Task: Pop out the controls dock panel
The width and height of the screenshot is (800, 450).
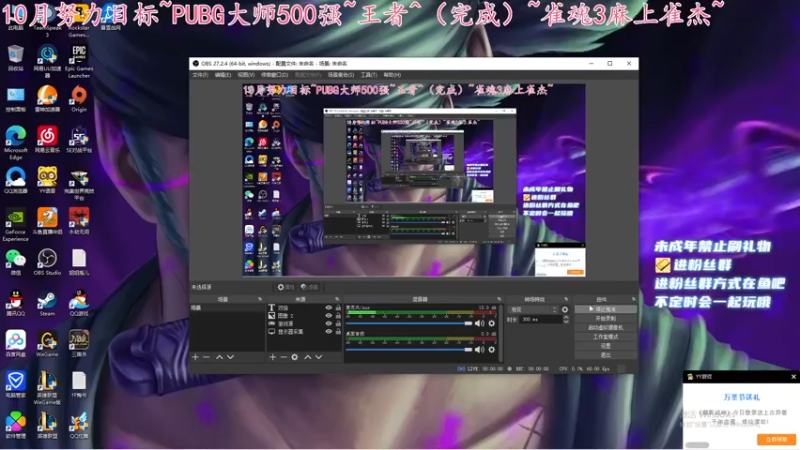Action: pos(634,299)
